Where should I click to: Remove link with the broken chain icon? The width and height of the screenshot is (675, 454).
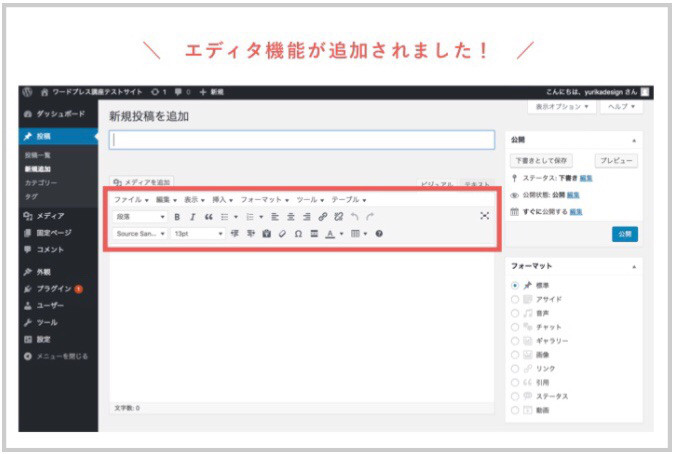339,217
